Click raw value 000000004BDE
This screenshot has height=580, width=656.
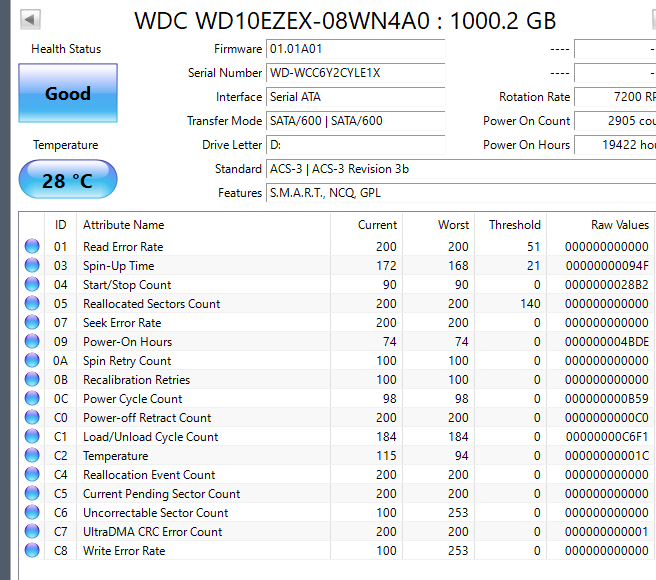[607, 342]
